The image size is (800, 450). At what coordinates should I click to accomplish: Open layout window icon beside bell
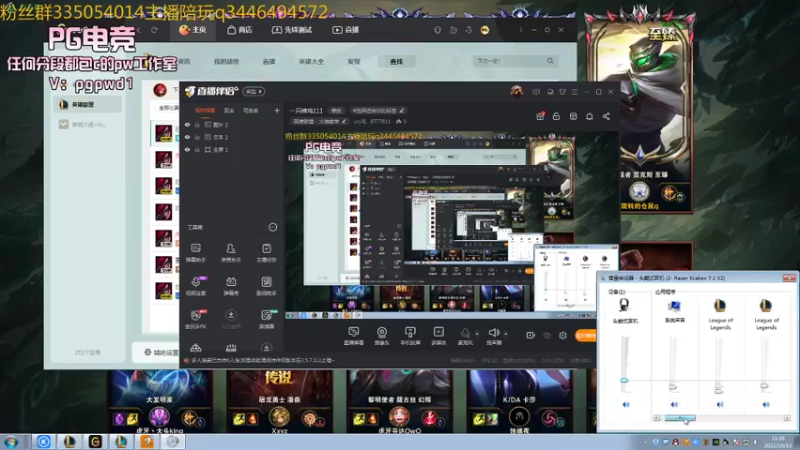(x=573, y=116)
